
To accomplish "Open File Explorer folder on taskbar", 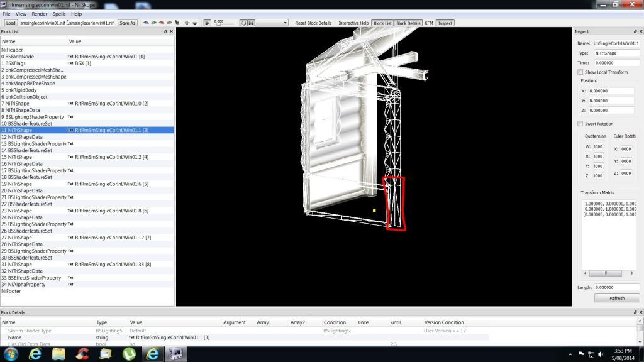I will [x=58, y=354].
